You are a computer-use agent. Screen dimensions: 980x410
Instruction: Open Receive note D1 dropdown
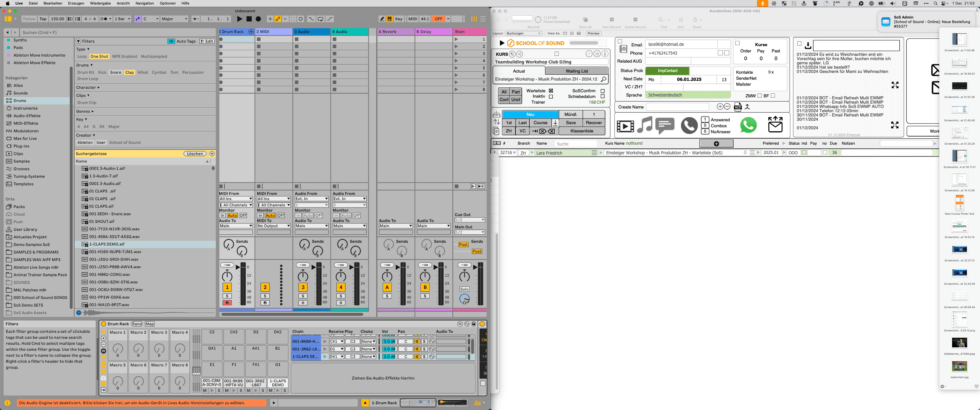pos(336,349)
